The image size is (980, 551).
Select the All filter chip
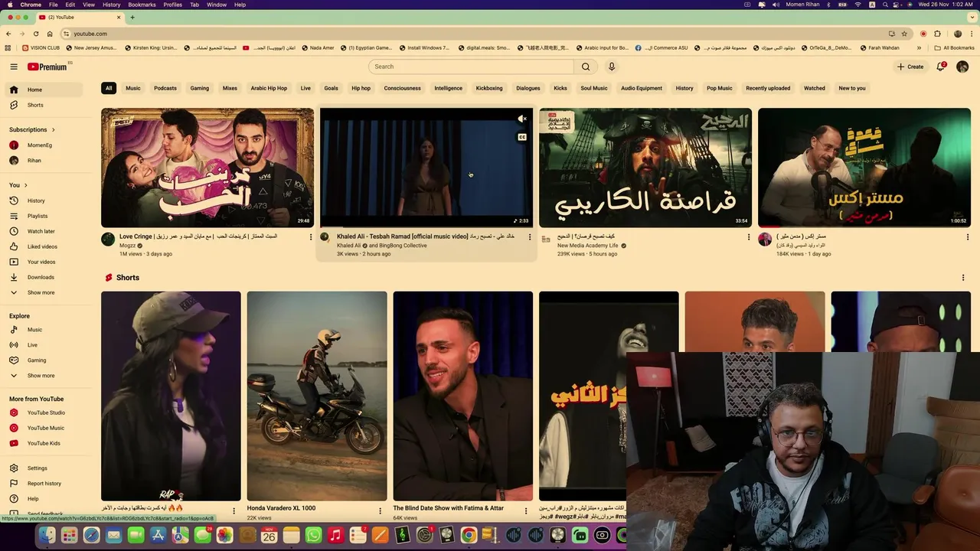click(109, 88)
